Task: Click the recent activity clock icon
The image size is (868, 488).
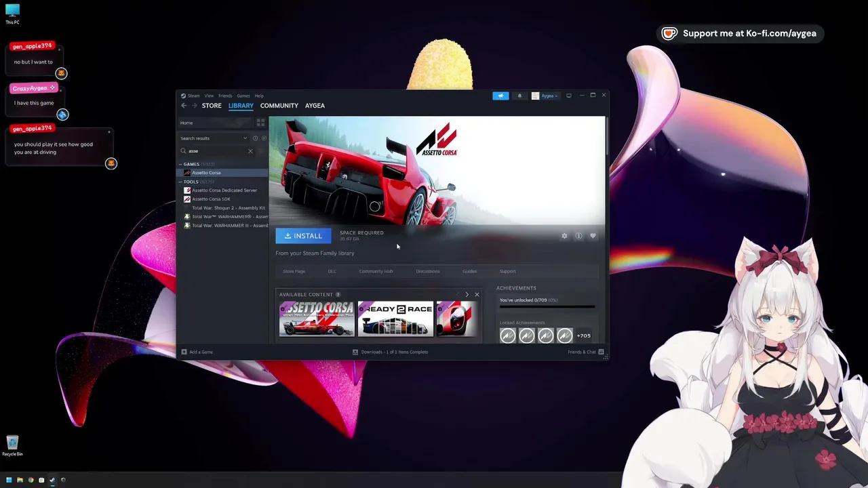Action: [x=255, y=138]
